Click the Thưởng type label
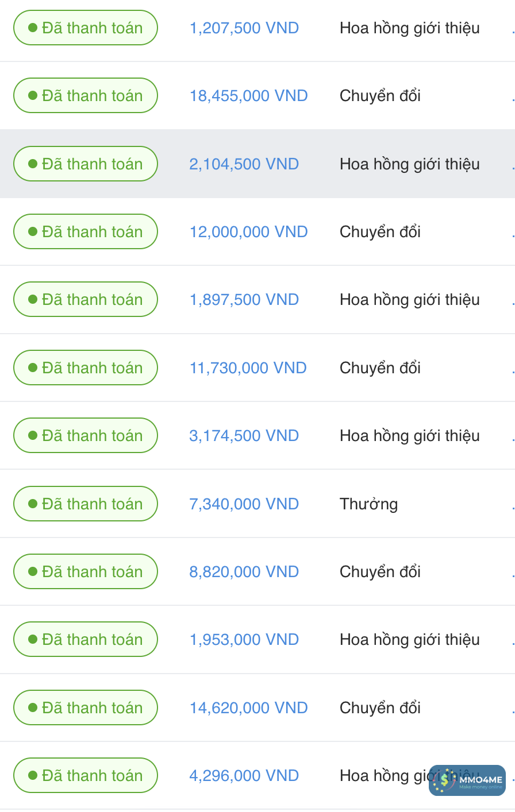Image resolution: width=515 pixels, height=812 pixels. [368, 504]
